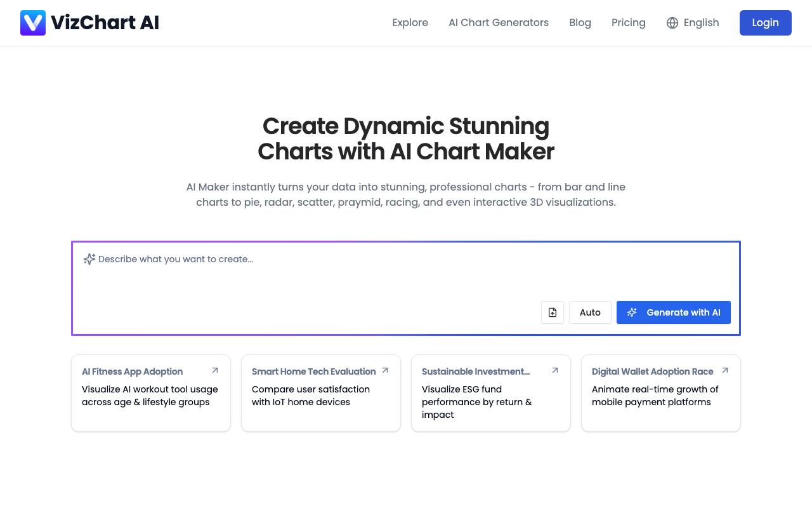
Task: Go to the Blog page
Action: pos(580,23)
